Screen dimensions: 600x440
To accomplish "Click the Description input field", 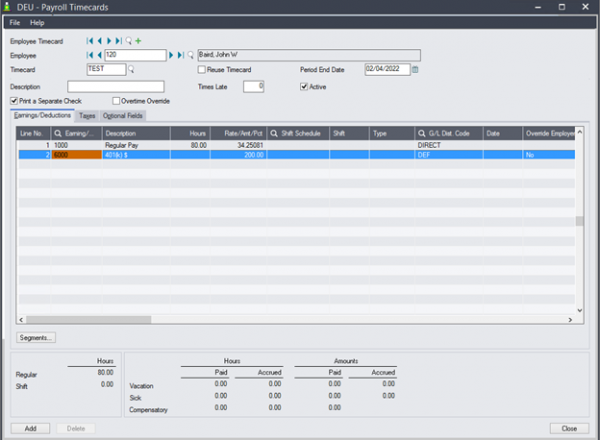I will (116, 86).
